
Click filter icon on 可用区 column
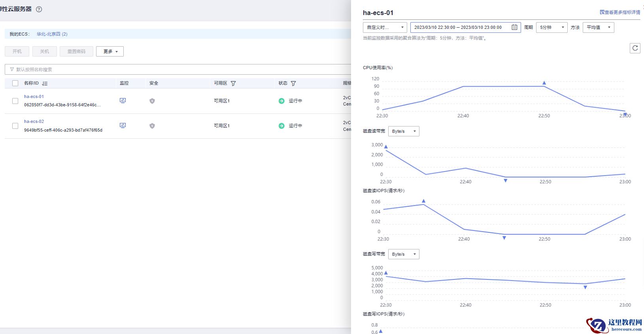(233, 83)
